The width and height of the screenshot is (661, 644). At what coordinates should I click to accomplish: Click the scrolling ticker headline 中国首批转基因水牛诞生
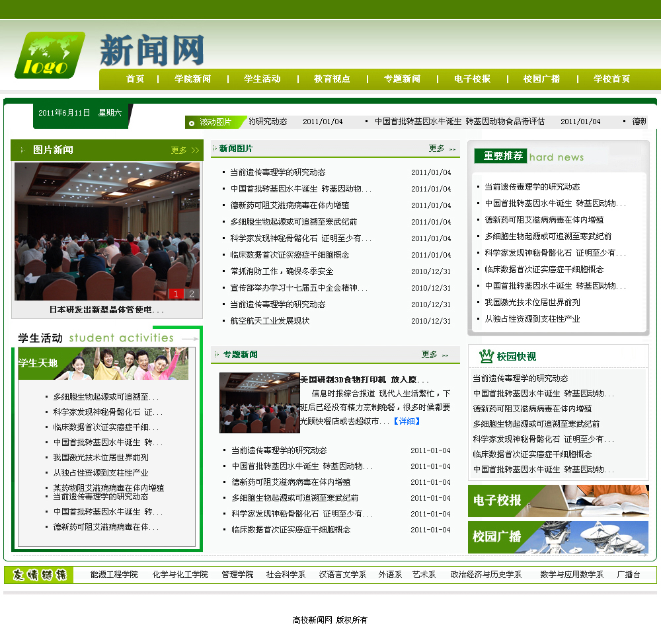(459, 122)
